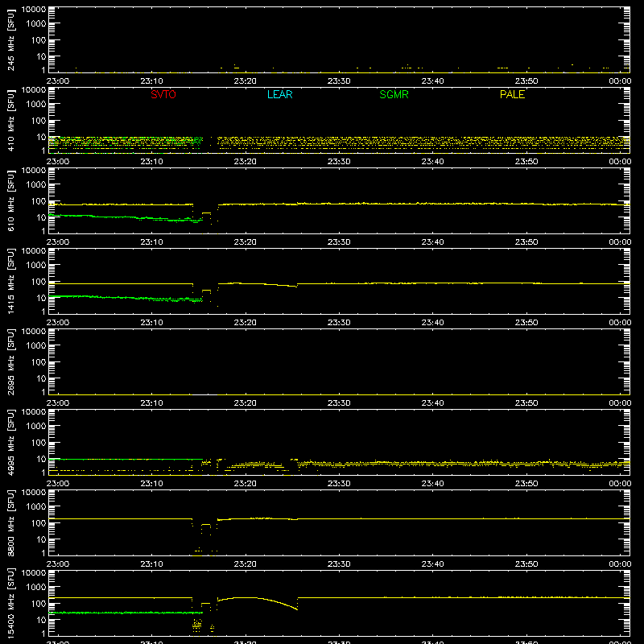Click 23:20 tick under the 8800 MHz panel
The width and height of the screenshot is (644, 644).
pyautogui.click(x=246, y=564)
